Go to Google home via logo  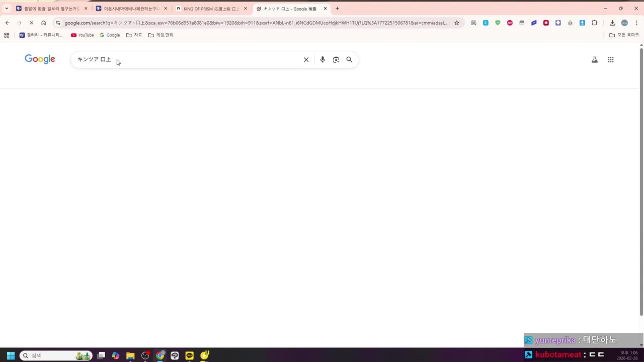tap(40, 59)
